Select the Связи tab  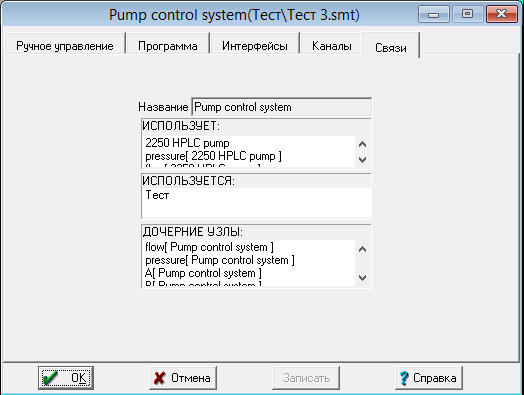click(x=391, y=47)
